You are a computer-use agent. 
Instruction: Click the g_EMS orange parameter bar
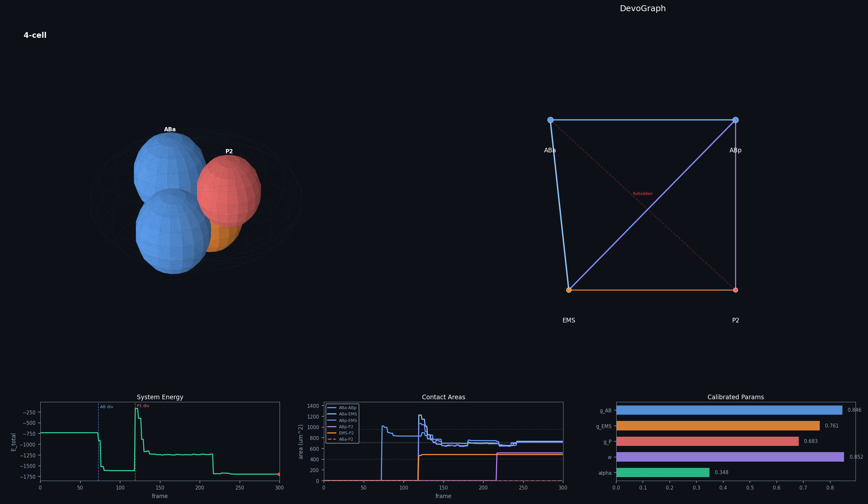pos(717,426)
